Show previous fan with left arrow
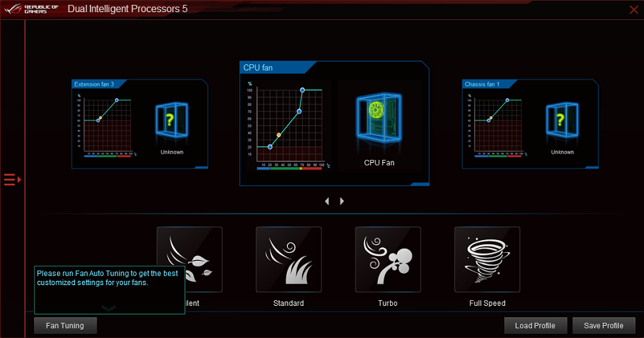The height and width of the screenshot is (338, 644). 327,201
